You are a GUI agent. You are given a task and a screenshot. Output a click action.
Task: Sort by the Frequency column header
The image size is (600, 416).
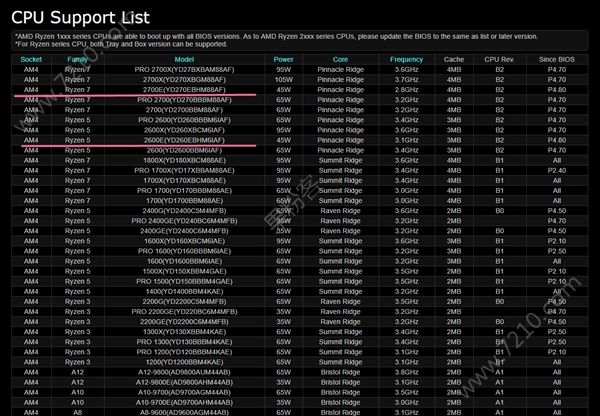coord(406,59)
